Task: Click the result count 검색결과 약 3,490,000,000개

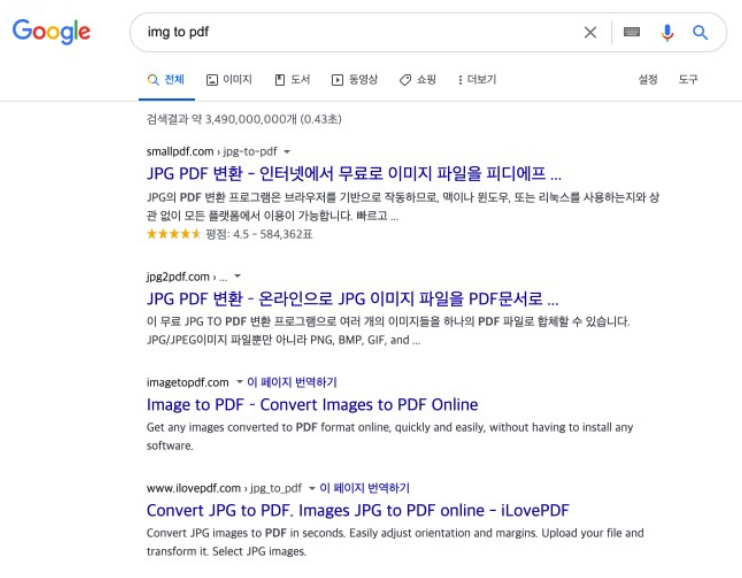Action: point(244,119)
